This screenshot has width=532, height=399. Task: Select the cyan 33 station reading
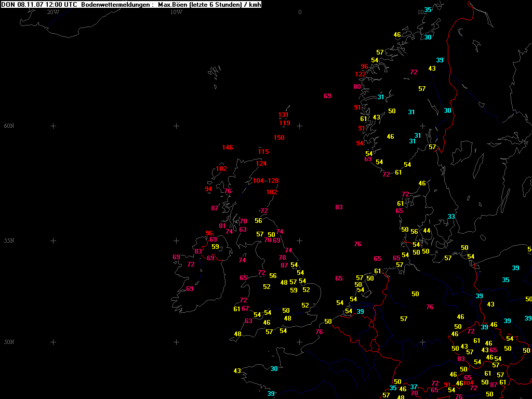(451, 217)
